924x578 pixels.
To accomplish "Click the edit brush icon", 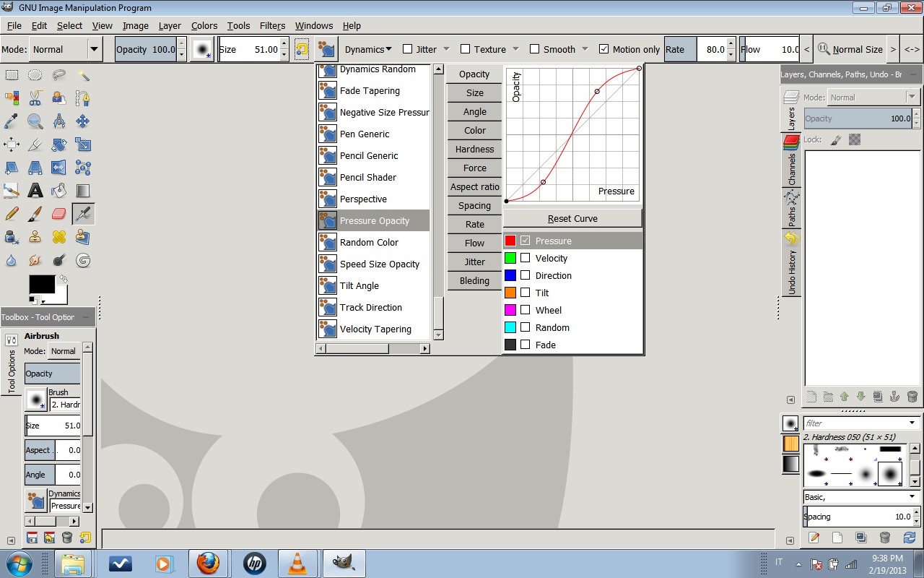I will (x=814, y=538).
